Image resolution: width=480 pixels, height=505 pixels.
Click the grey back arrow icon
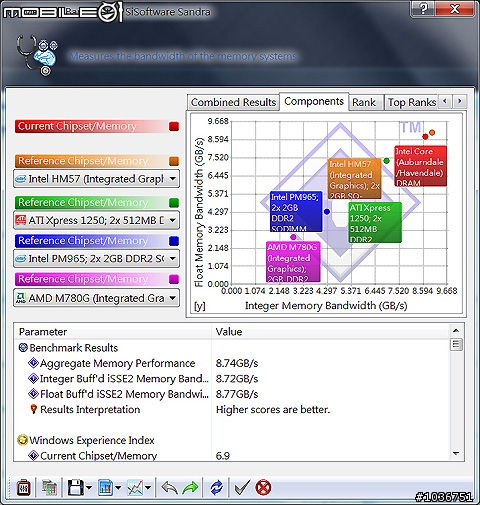[x=169, y=488]
